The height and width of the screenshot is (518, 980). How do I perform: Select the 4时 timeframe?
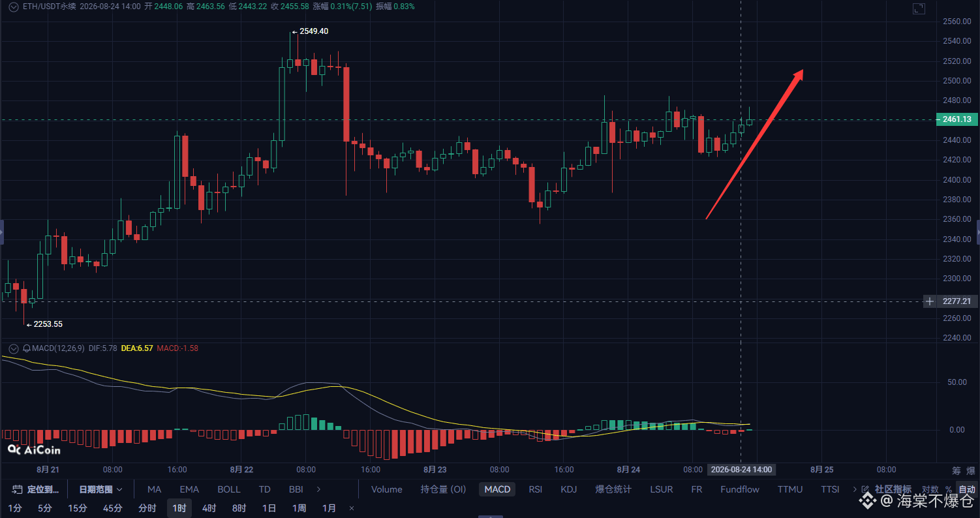(x=209, y=508)
